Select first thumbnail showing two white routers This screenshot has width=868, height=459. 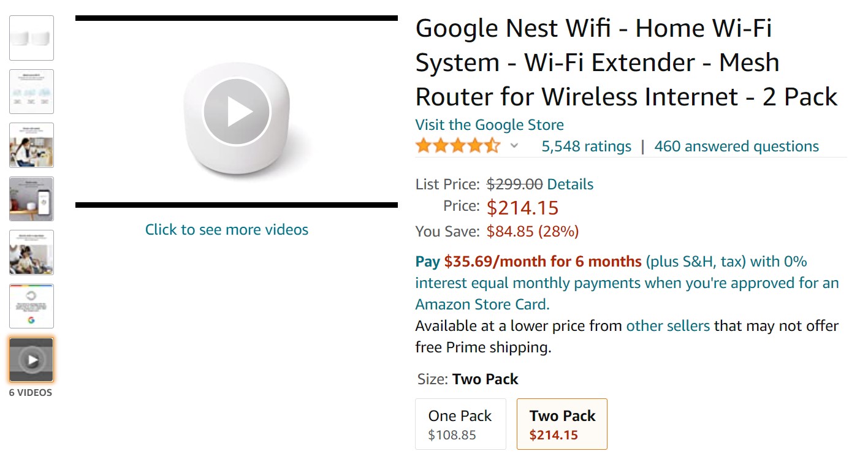(31, 38)
